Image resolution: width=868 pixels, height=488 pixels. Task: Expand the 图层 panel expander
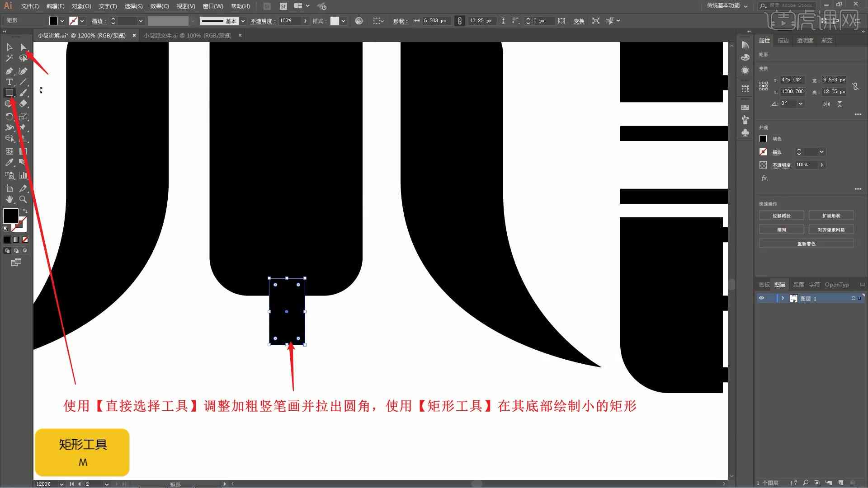tap(783, 298)
